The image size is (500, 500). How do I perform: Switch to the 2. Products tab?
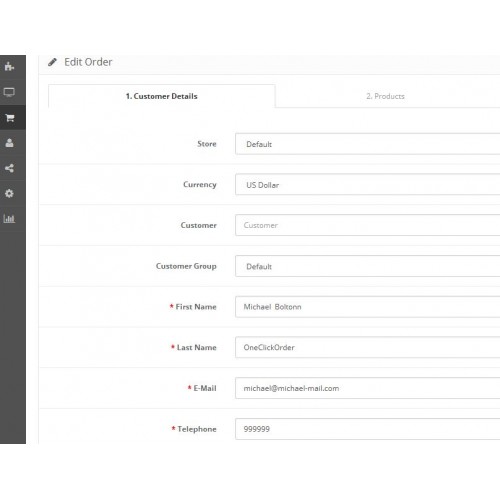tap(385, 96)
